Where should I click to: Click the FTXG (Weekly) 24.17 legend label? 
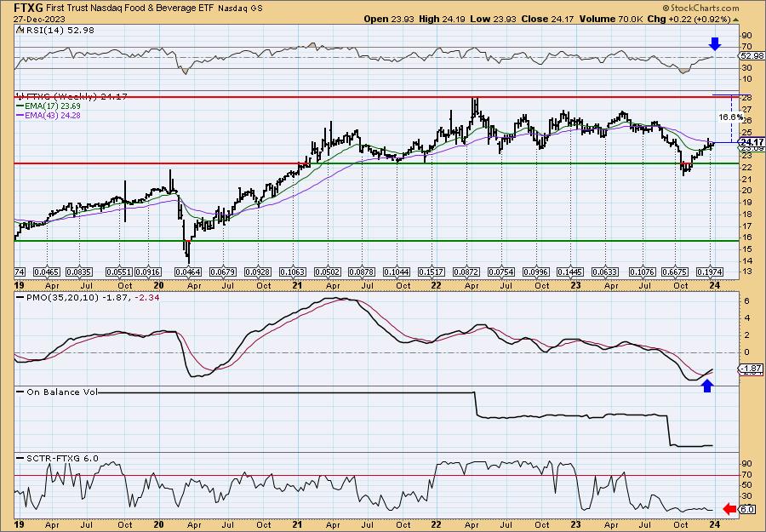[75, 97]
